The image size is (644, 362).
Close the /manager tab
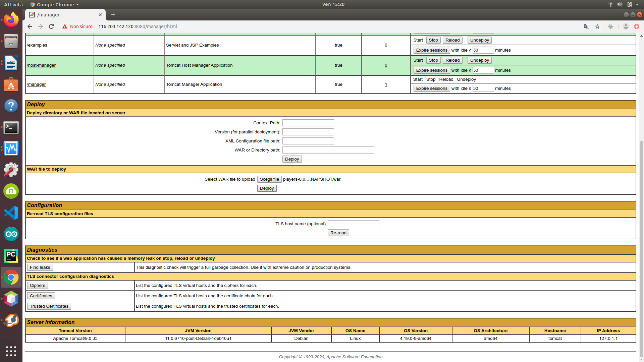pos(100,15)
